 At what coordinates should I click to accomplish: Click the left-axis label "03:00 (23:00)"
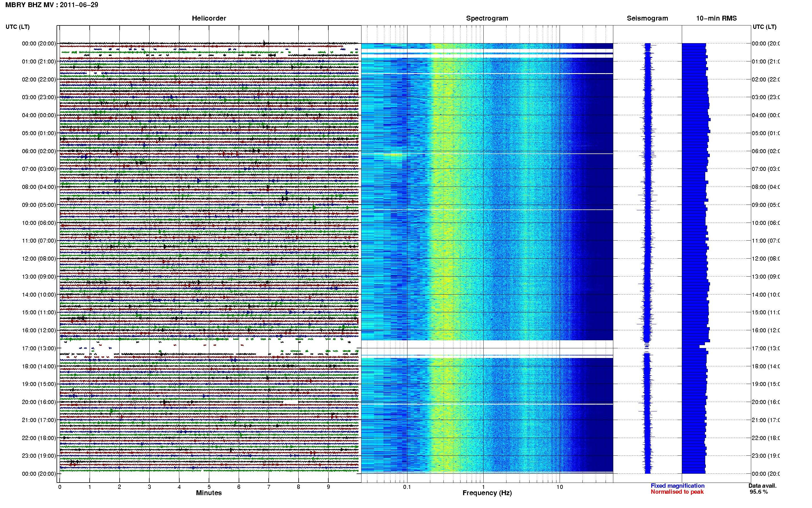(x=39, y=97)
